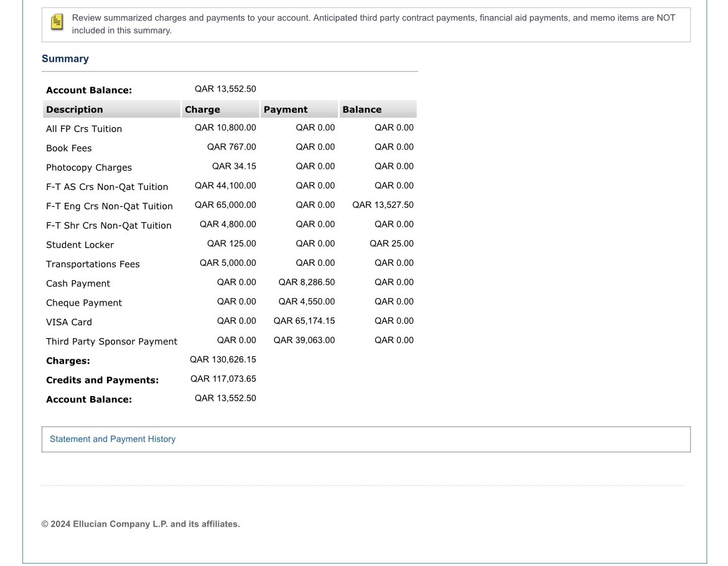Click the QAR 10,800.00 charge value
Viewport: 728px width, 566px height.
coord(225,127)
